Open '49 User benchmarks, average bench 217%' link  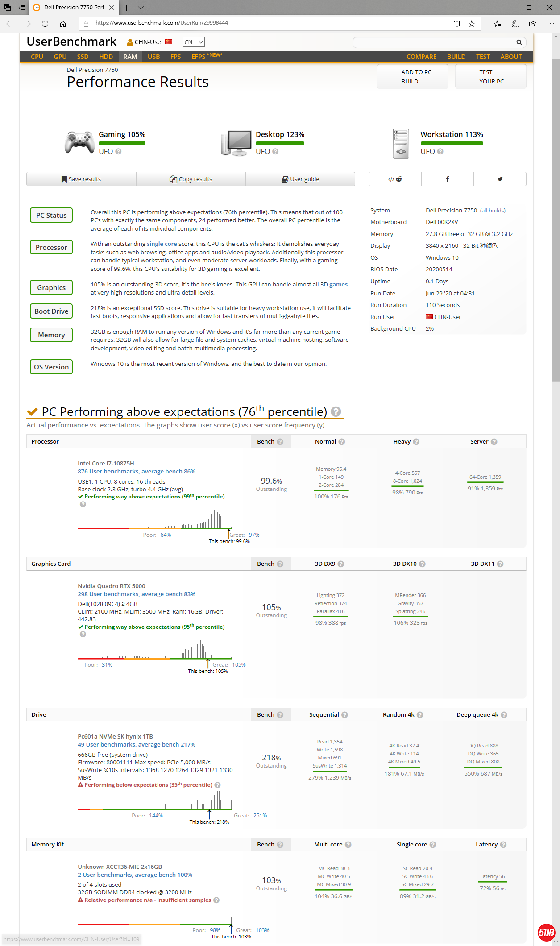tap(137, 744)
